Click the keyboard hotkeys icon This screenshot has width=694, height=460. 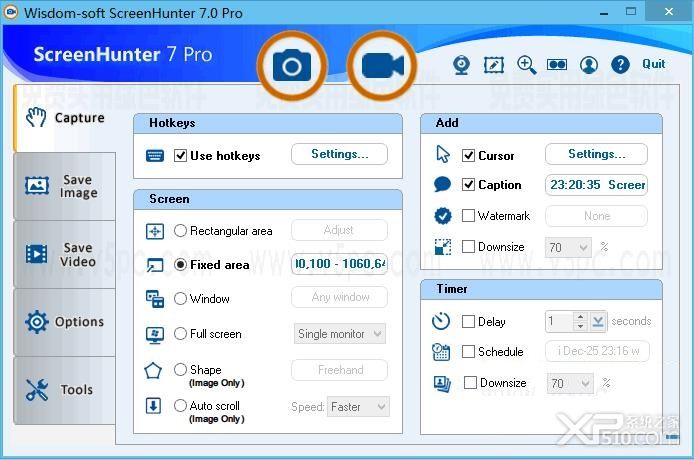click(154, 156)
